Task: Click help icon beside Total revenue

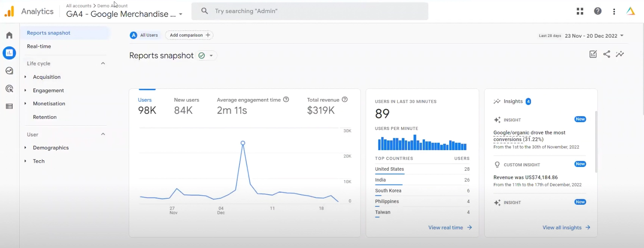Action: pyautogui.click(x=345, y=99)
